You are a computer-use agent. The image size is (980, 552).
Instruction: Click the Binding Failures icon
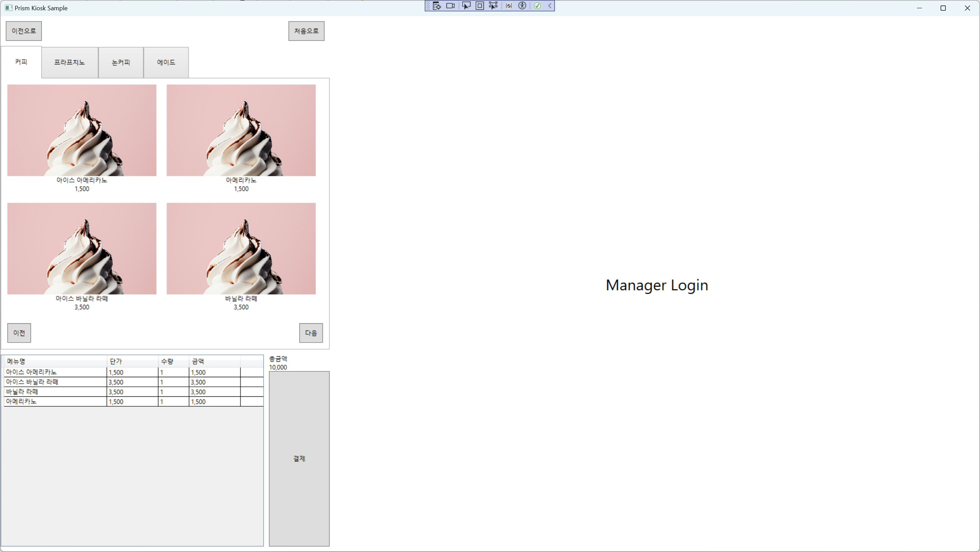pyautogui.click(x=509, y=6)
